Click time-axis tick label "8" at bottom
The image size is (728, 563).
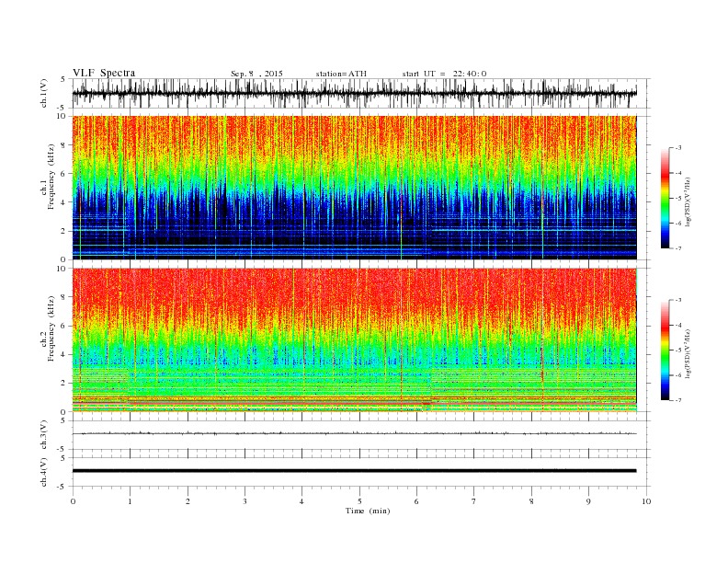click(531, 501)
